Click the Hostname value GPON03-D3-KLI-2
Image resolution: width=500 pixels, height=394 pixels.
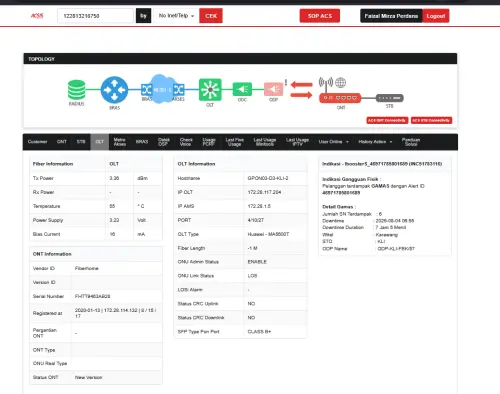coord(268,178)
